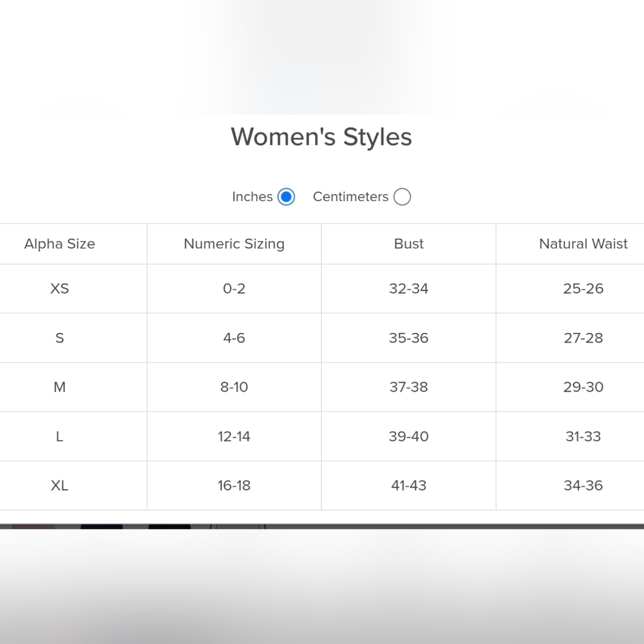
Task: Click numeric sizing value 8-10
Action: click(x=234, y=387)
